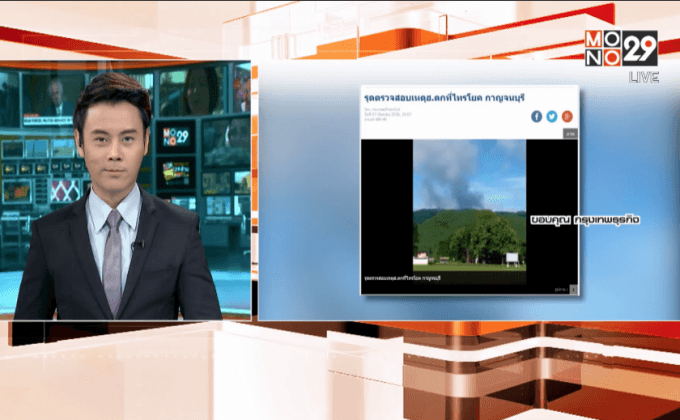Click the small gray button above photo
This screenshot has width=680, height=420.
pyautogui.click(x=570, y=134)
